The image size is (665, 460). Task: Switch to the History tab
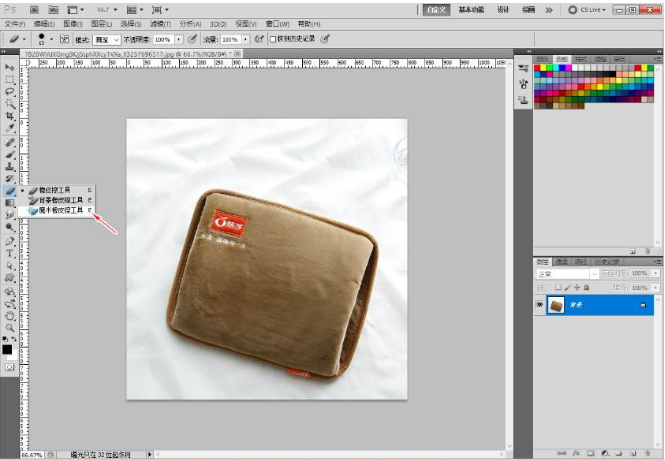pos(606,262)
